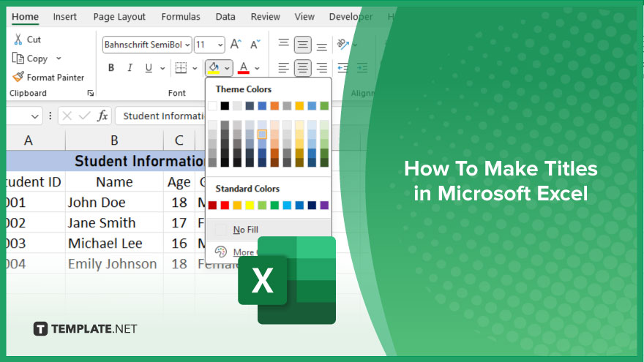Expand the Fill Color dropdown arrow

[227, 68]
